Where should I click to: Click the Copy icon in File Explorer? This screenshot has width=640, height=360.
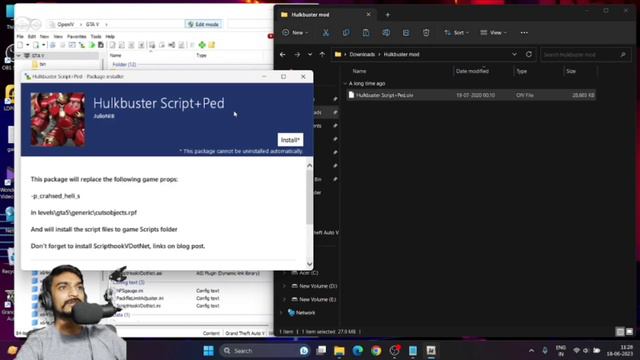[346, 33]
